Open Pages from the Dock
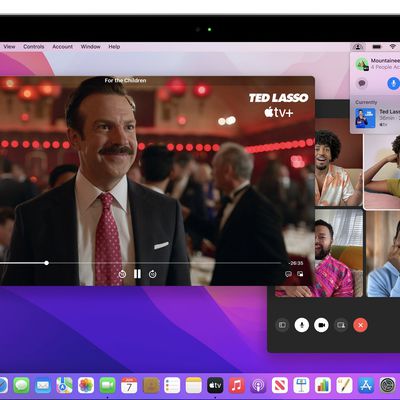 click(x=344, y=386)
